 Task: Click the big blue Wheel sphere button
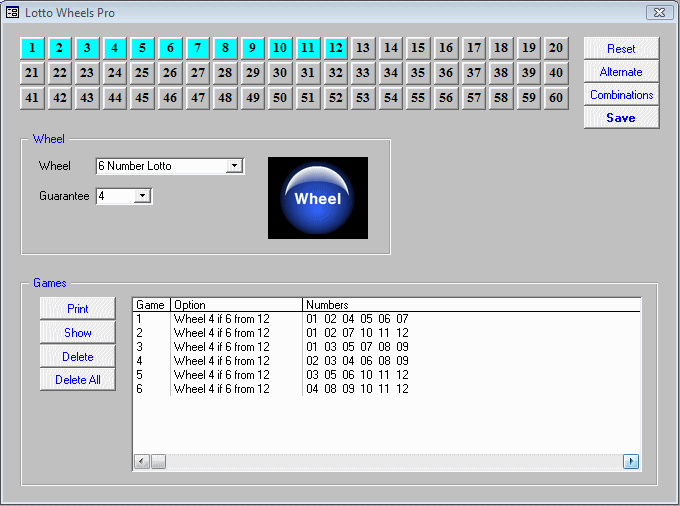318,198
